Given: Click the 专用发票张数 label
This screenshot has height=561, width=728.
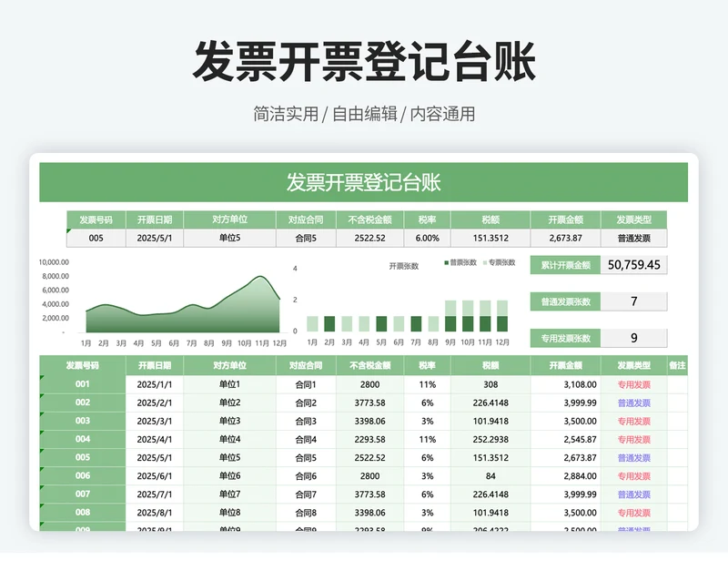Looking at the screenshot, I should click(565, 339).
